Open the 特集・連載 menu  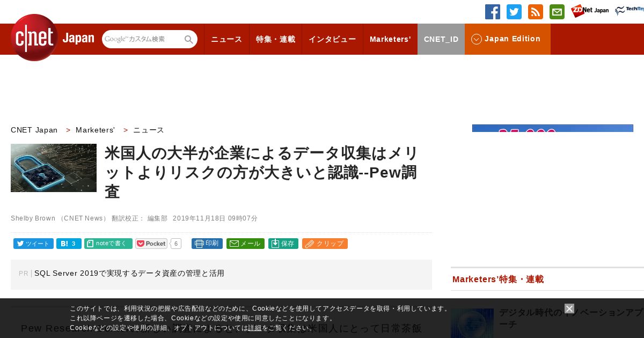(x=275, y=39)
